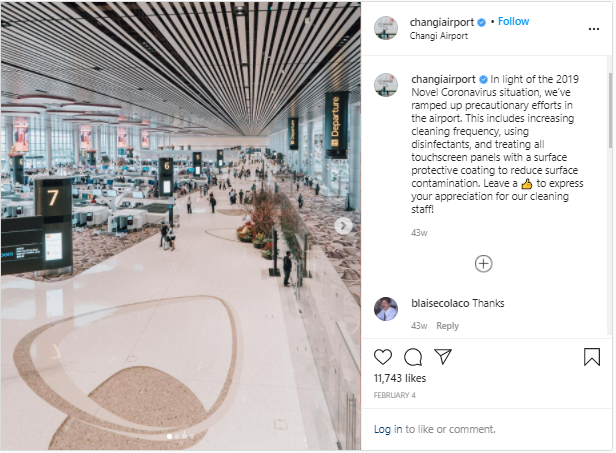Follow the changiairport account

coord(513,21)
